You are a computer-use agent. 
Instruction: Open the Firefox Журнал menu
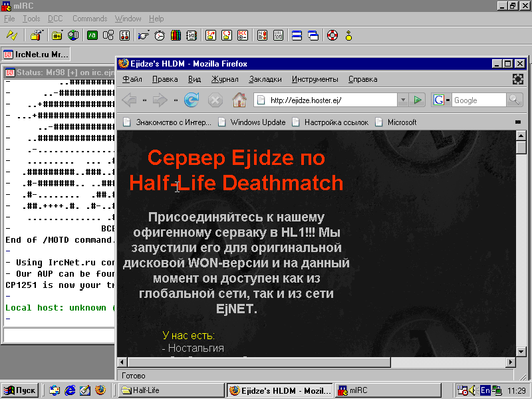[225, 79]
